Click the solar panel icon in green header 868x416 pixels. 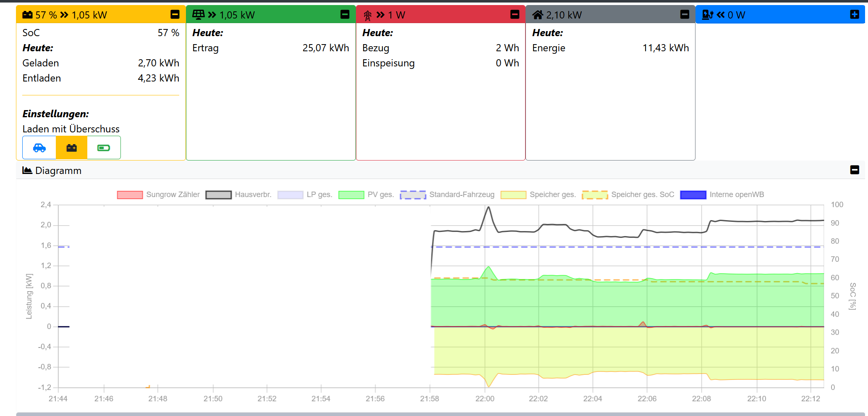(x=198, y=15)
